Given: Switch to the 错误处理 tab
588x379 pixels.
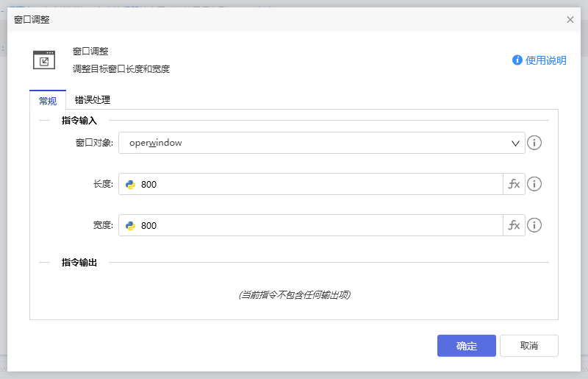Looking at the screenshot, I should pyautogui.click(x=93, y=100).
